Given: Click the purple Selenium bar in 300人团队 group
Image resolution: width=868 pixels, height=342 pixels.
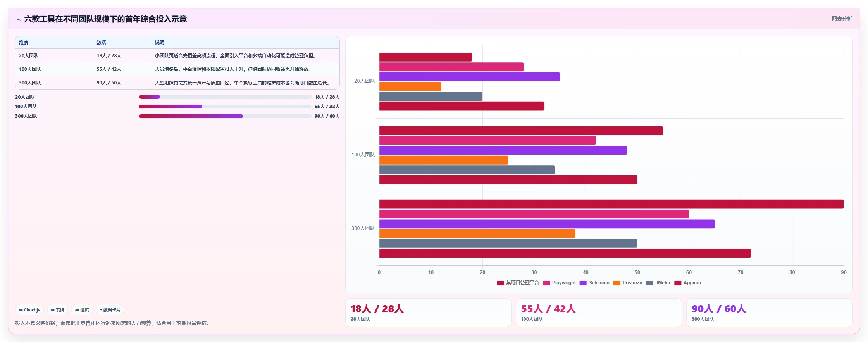Looking at the screenshot, I should point(547,224).
